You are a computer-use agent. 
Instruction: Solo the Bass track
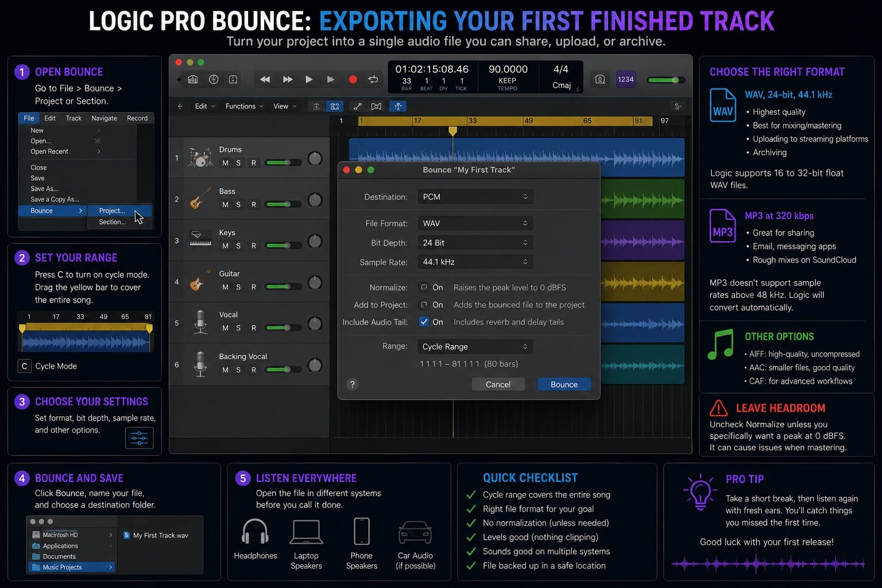[x=238, y=204]
